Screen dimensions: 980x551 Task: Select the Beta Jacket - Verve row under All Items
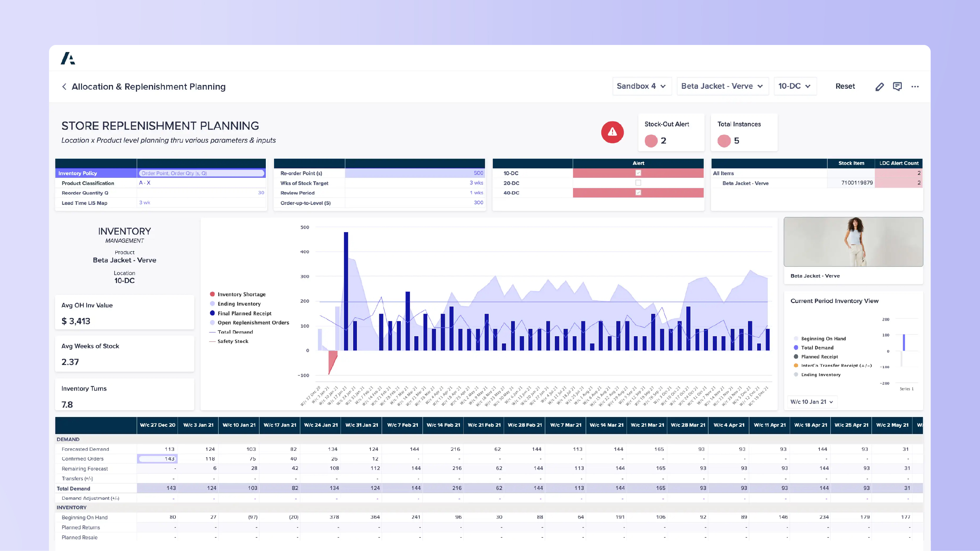745,183
